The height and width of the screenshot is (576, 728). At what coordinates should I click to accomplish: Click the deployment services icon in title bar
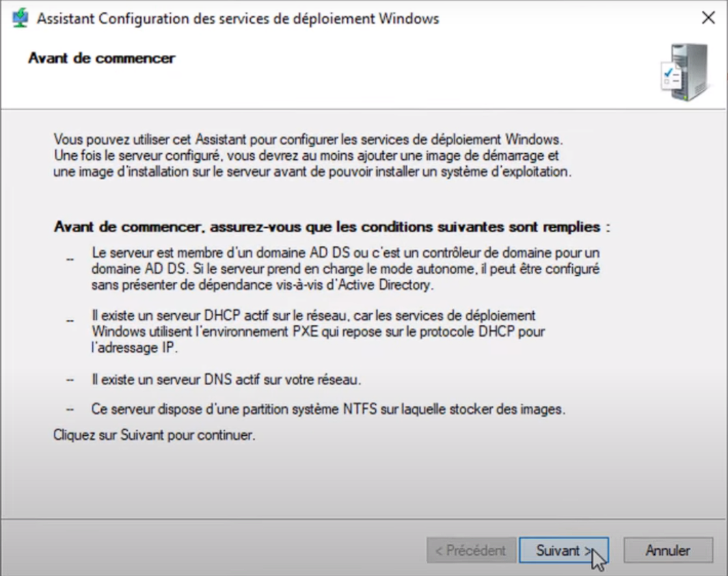click(20, 18)
